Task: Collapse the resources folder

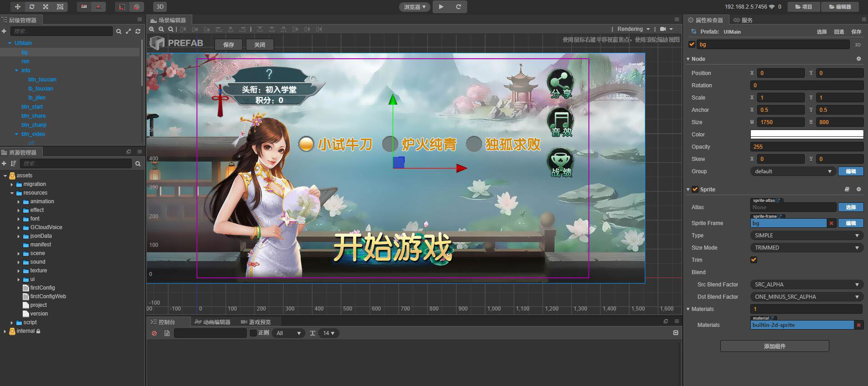Action: [x=12, y=193]
